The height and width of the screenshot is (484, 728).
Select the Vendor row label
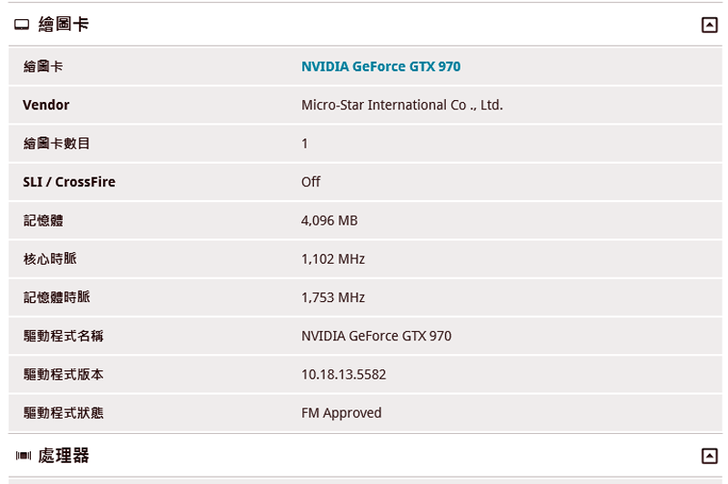tap(46, 105)
